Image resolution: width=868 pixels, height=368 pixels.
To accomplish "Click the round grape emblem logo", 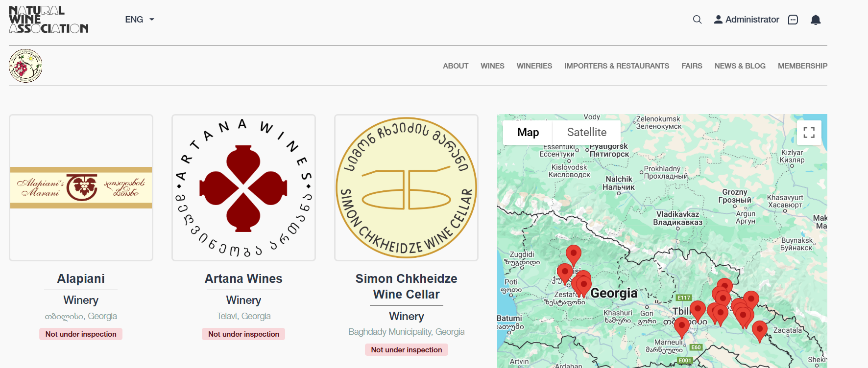I will pyautogui.click(x=25, y=66).
